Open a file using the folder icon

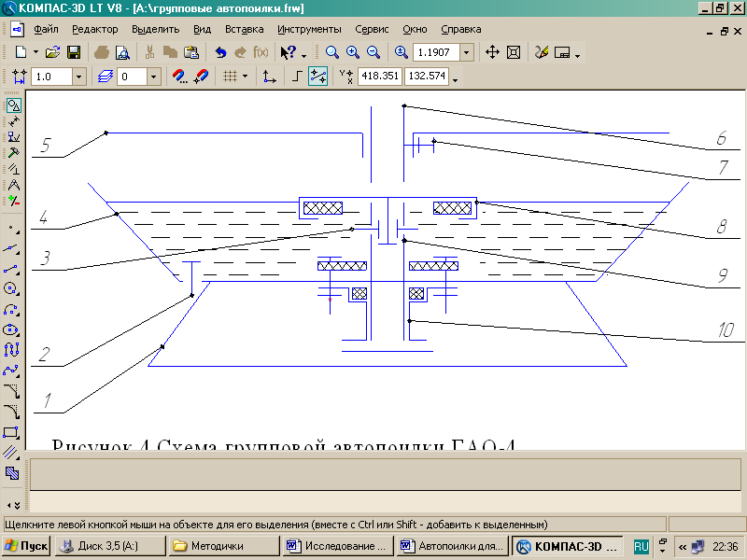click(52, 52)
